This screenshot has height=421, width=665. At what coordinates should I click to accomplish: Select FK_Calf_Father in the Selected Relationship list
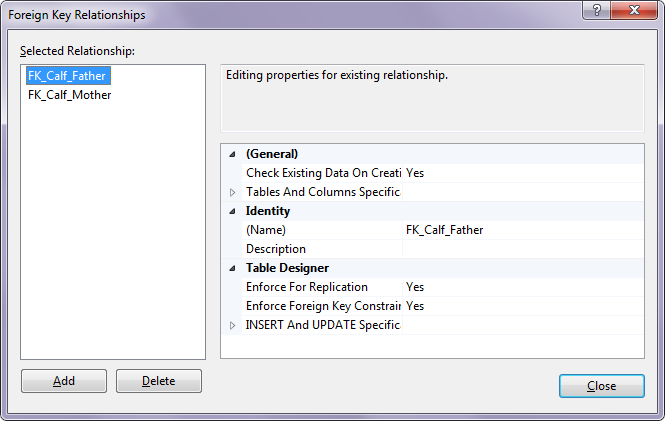click(68, 75)
